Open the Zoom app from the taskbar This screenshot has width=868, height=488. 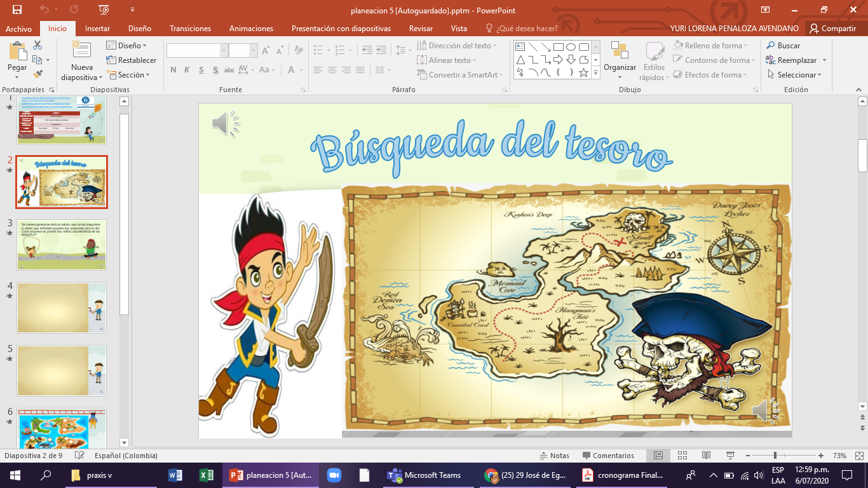pos(334,475)
